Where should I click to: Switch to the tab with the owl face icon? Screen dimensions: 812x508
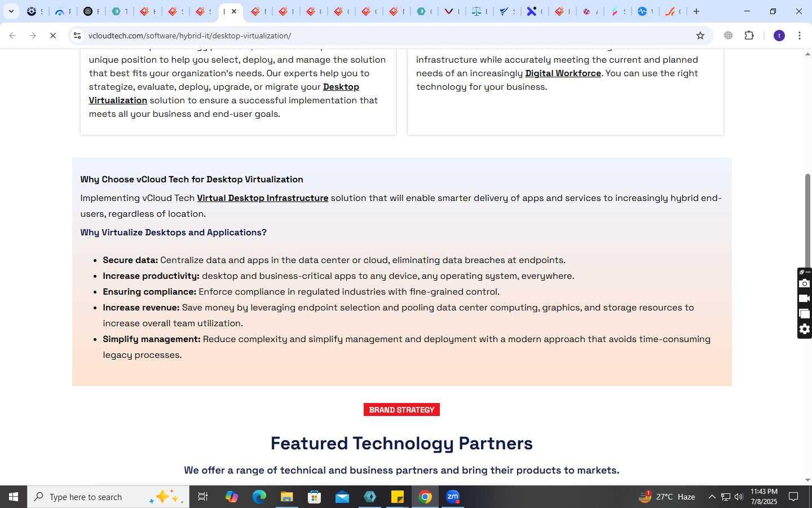point(32,11)
